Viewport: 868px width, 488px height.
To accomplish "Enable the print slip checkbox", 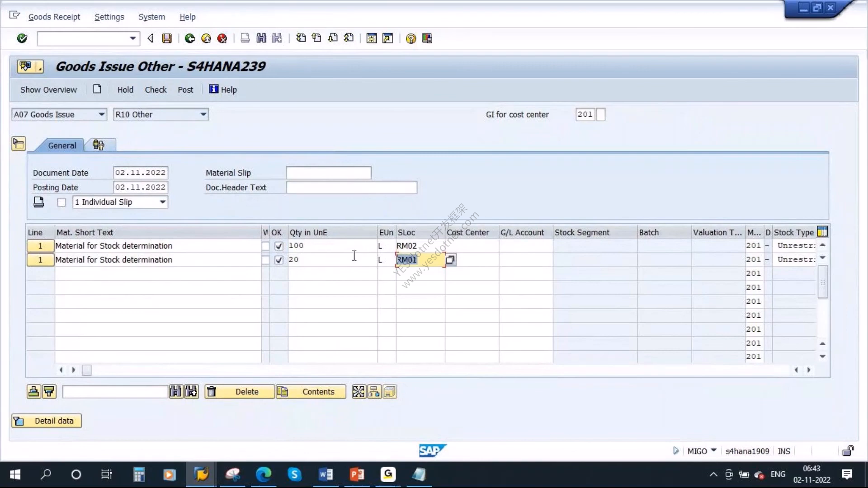I will tap(61, 202).
